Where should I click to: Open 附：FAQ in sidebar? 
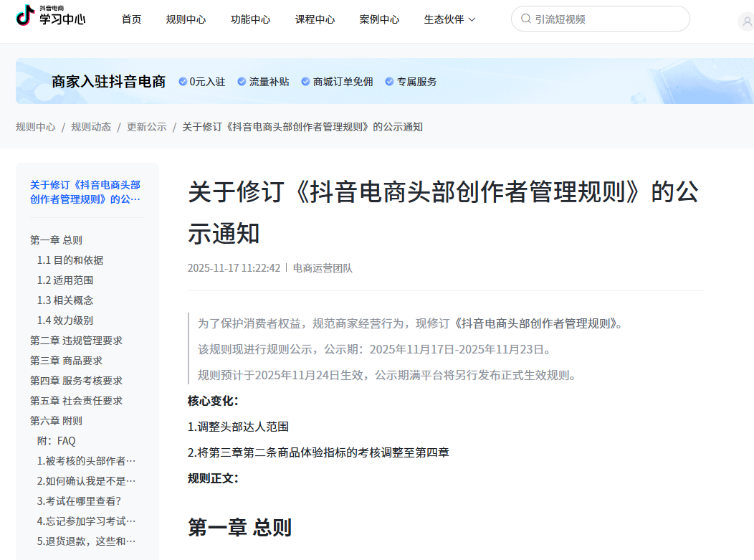[56, 441]
